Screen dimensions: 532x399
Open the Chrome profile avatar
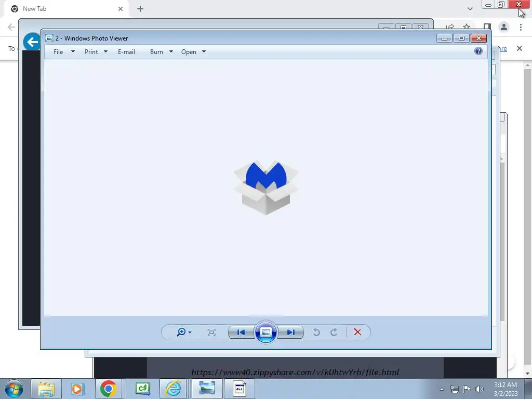tap(504, 27)
